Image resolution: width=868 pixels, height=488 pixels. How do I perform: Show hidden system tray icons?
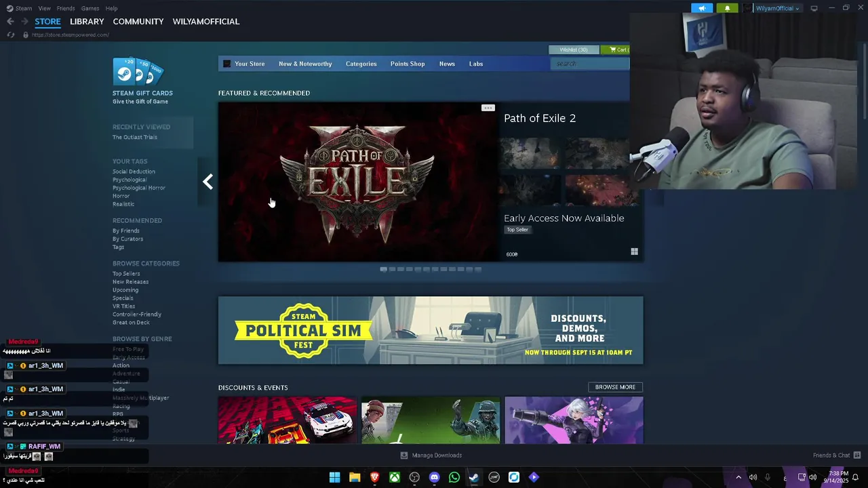click(x=738, y=477)
